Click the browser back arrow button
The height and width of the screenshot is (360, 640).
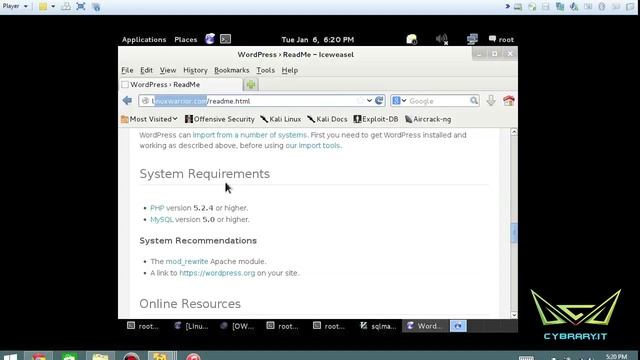click(x=127, y=100)
